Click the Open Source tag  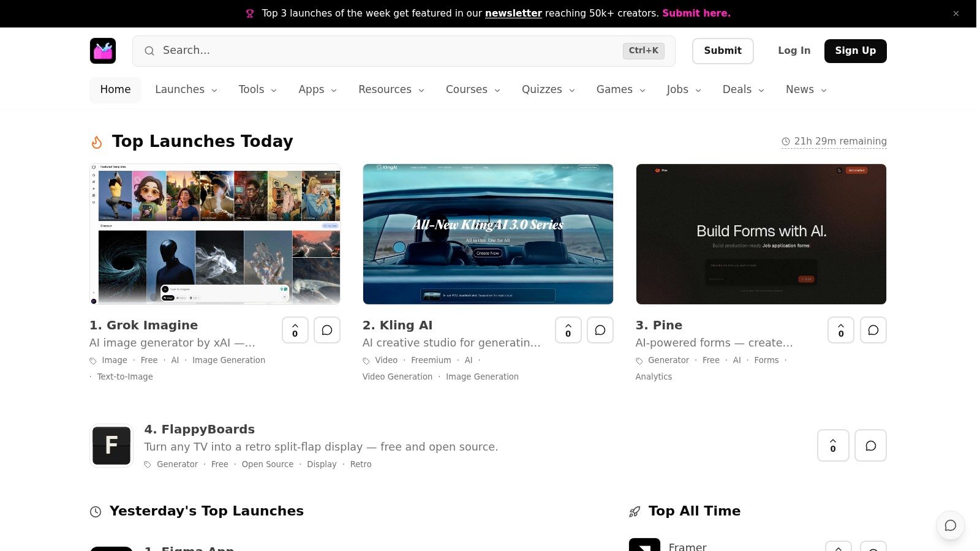(x=267, y=464)
